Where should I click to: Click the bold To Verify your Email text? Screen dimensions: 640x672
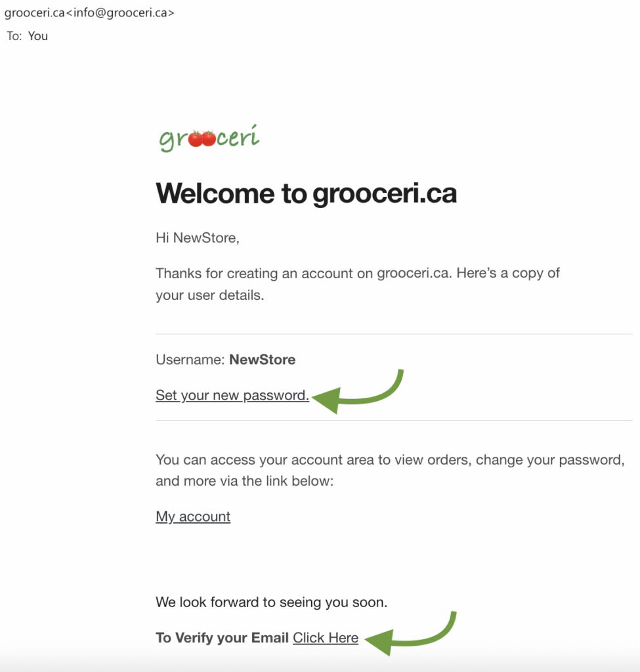[222, 638]
